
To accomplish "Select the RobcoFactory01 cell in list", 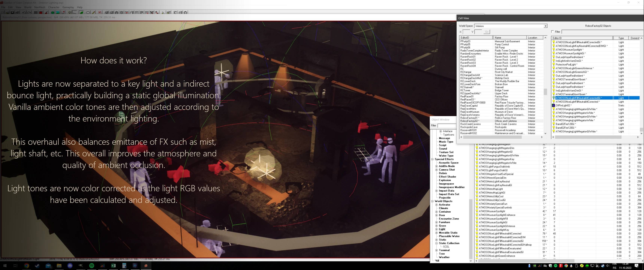I will 469,118.
